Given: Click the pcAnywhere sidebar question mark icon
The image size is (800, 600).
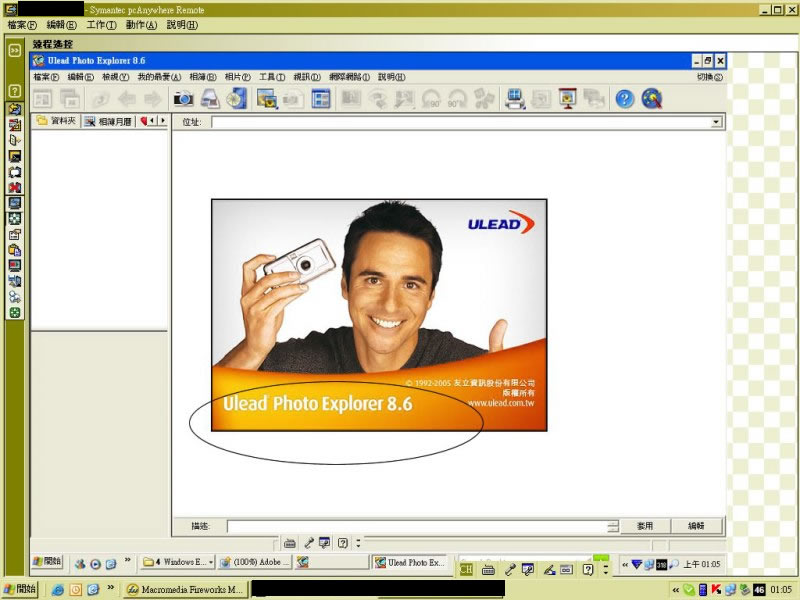Looking at the screenshot, I should tap(15, 91).
